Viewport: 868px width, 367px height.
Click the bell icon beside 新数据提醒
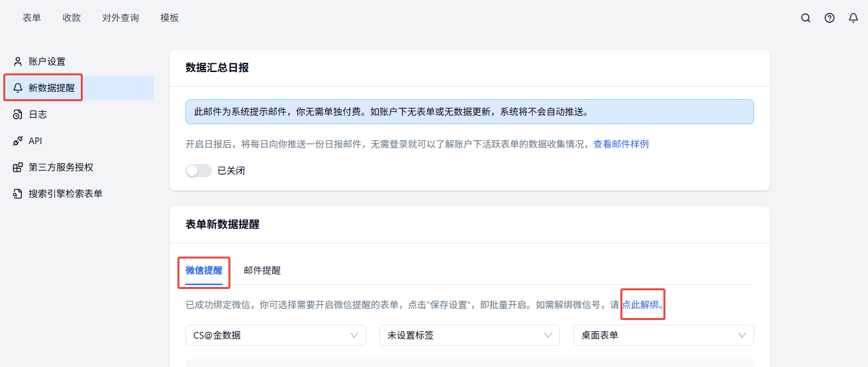click(x=18, y=88)
